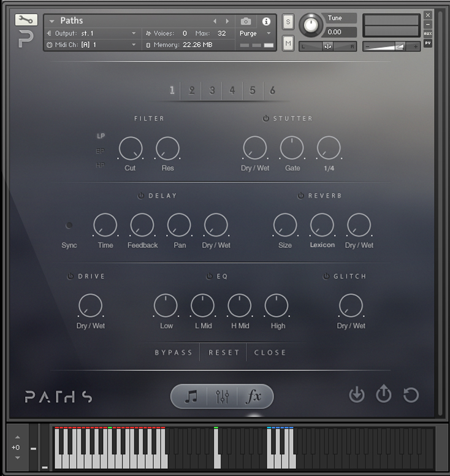
Task: Open the Purge dropdown menu
Action: click(x=255, y=33)
